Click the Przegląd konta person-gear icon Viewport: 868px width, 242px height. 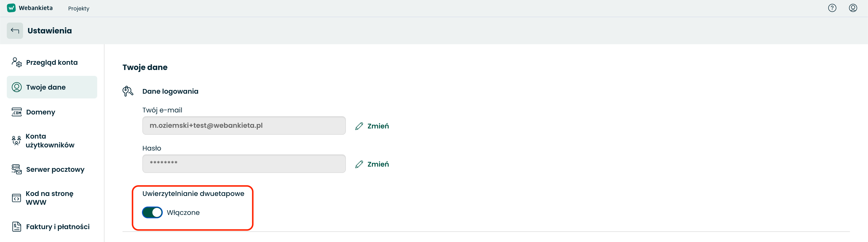[17, 62]
